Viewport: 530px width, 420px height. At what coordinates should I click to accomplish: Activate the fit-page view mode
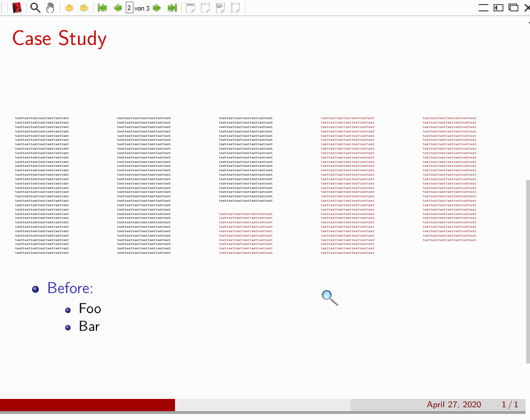pos(205,8)
